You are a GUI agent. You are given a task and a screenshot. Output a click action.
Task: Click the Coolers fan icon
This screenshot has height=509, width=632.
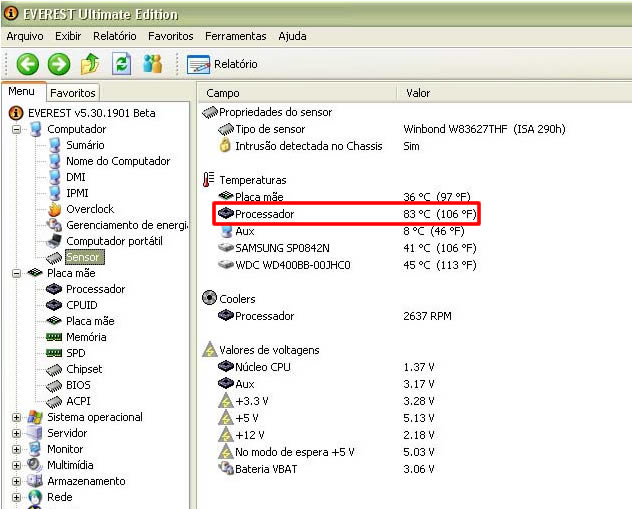pos(209,298)
